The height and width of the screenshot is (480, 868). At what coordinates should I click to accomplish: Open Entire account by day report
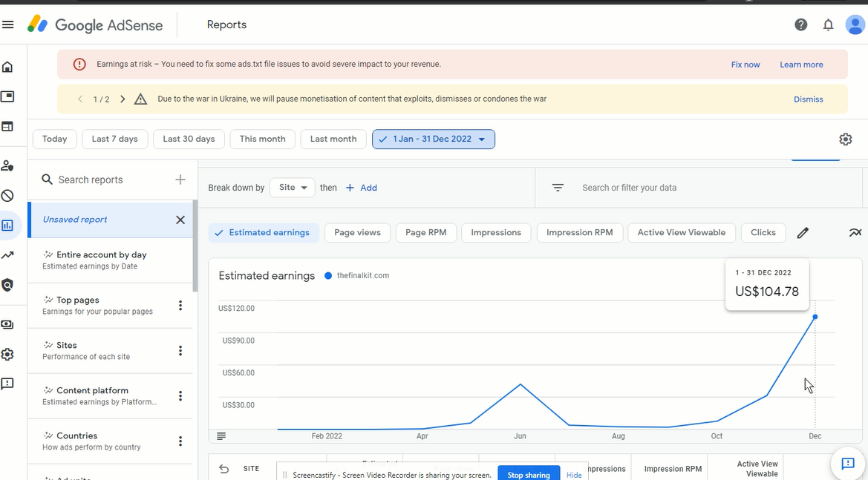tap(110, 260)
